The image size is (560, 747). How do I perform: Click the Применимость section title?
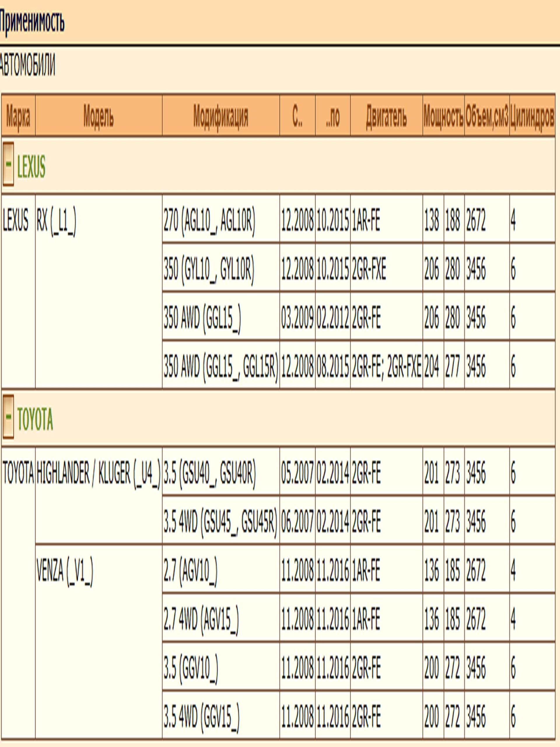tap(32, 22)
